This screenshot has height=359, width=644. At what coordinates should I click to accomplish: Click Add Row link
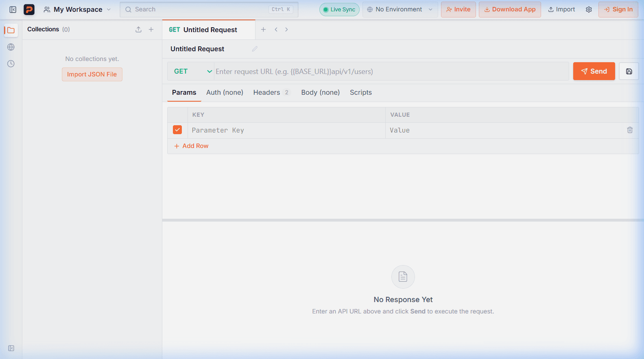pyautogui.click(x=191, y=146)
